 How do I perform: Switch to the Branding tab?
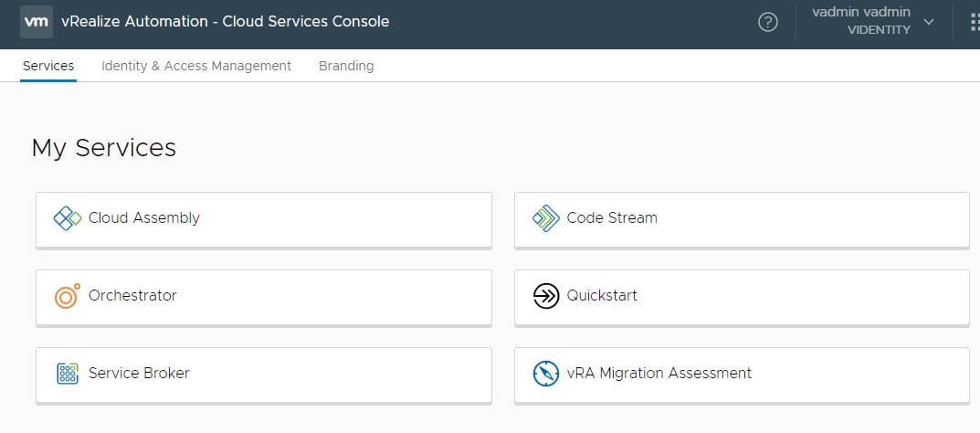(x=346, y=66)
